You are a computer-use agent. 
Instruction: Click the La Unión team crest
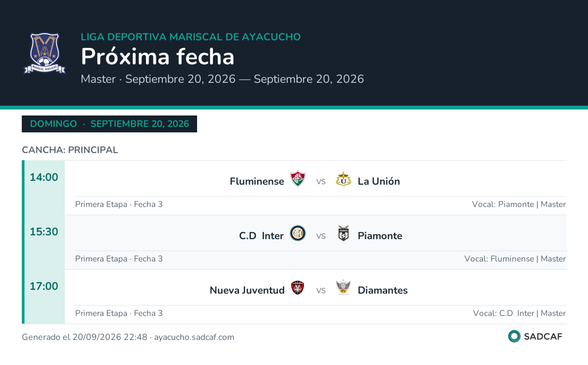click(x=343, y=179)
